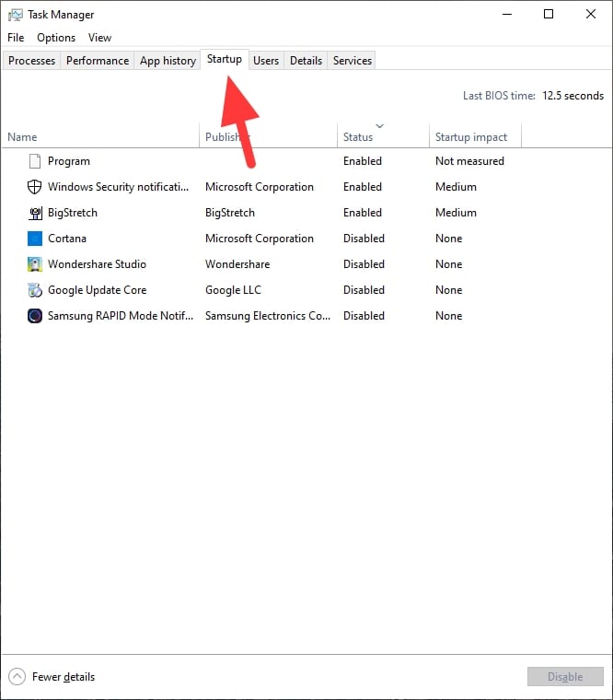Image resolution: width=613 pixels, height=700 pixels.
Task: Switch to the Details tab
Action: [x=306, y=60]
